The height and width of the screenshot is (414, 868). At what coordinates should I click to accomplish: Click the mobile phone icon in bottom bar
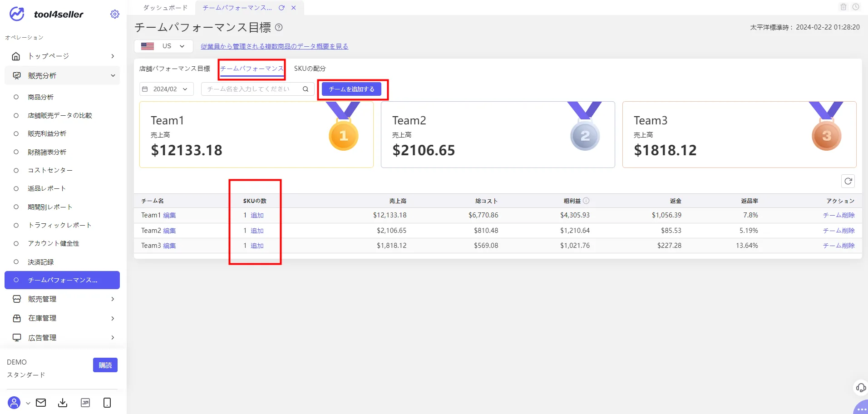pos(107,403)
